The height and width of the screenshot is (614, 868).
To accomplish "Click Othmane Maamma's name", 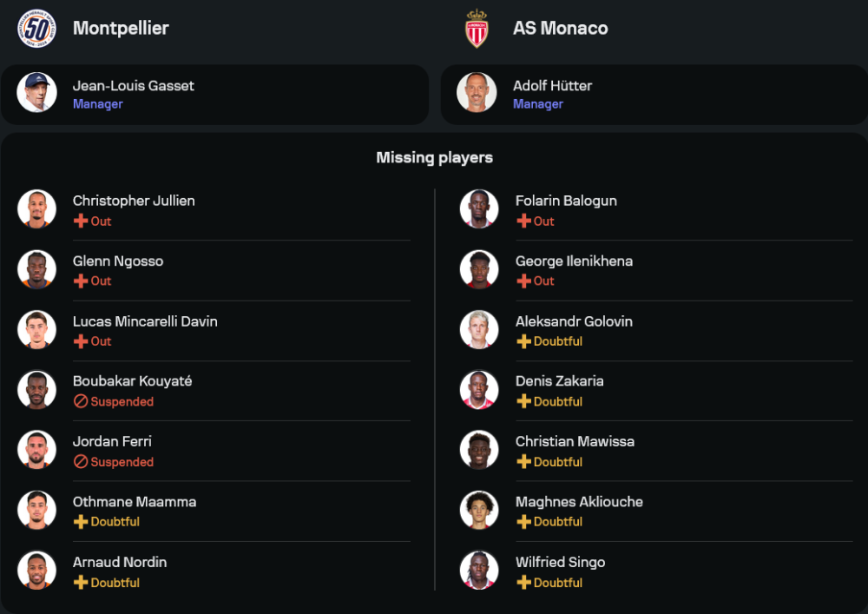I will [x=135, y=502].
